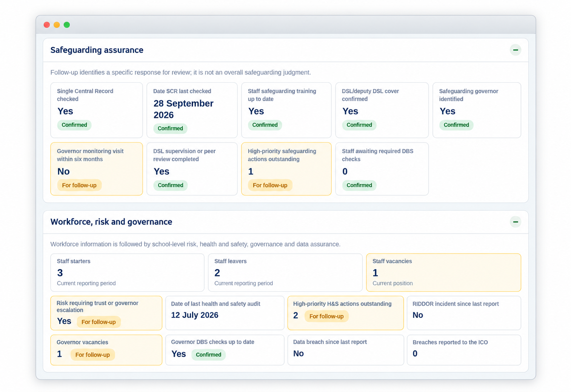Click Breaches reported to the ICO label

coord(450,342)
